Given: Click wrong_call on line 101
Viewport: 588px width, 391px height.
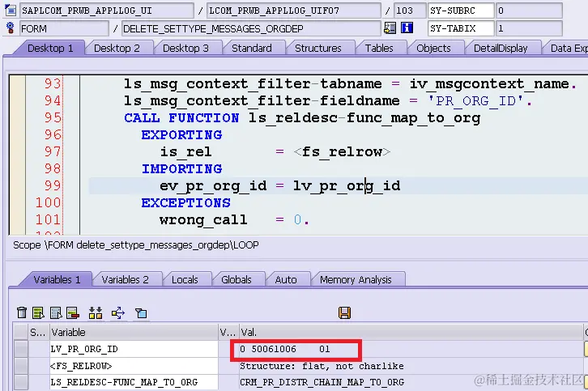Looking at the screenshot, I should [203, 220].
